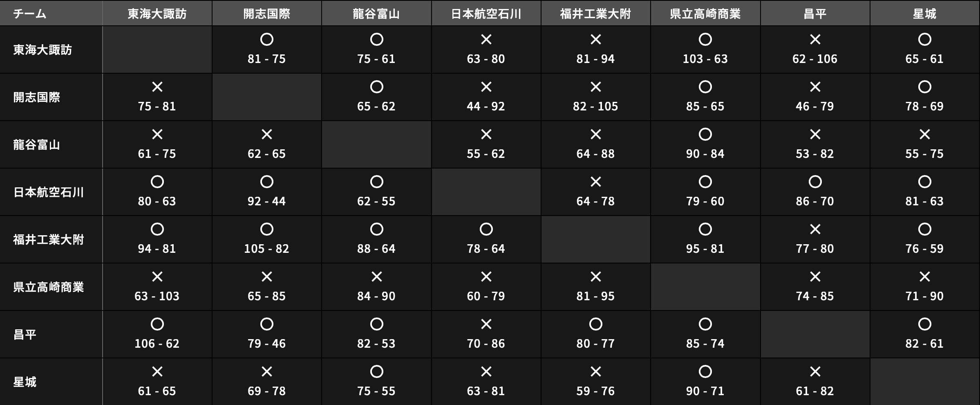
Task: Click the circle icon above score 81 - 75
Action: click(266, 39)
